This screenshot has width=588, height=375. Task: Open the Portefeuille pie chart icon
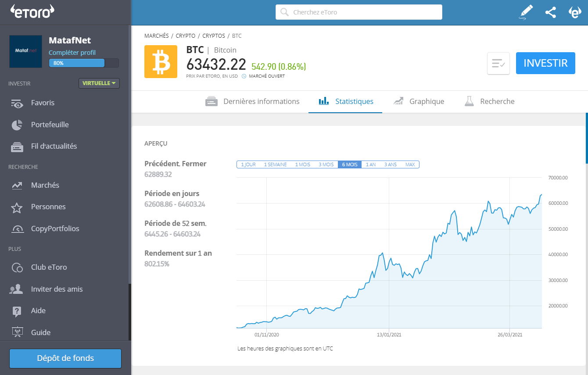click(17, 125)
